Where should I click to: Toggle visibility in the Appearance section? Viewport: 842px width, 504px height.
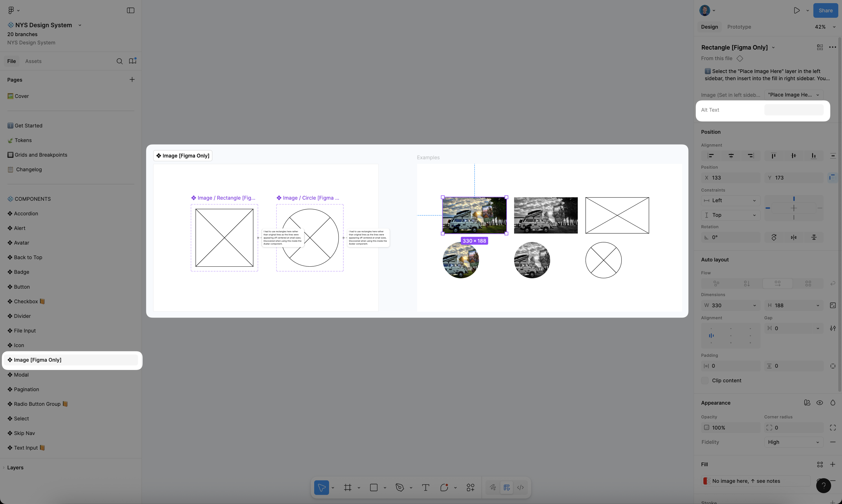[819, 402]
